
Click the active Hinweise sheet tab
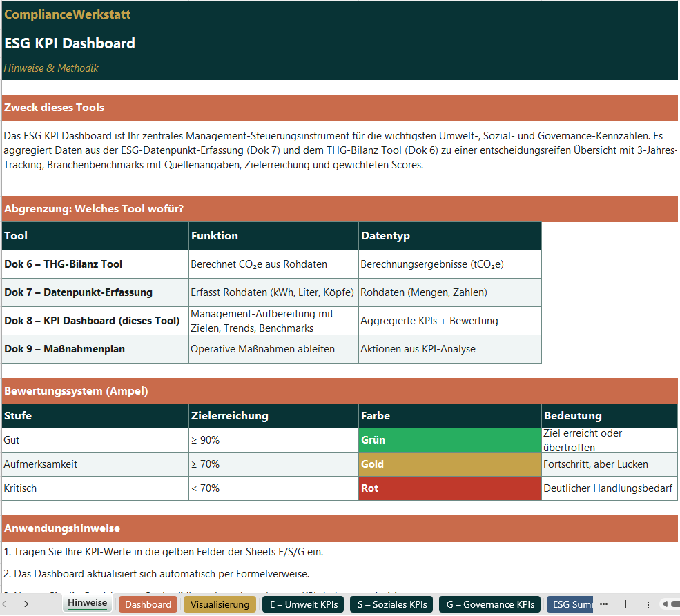tap(87, 604)
